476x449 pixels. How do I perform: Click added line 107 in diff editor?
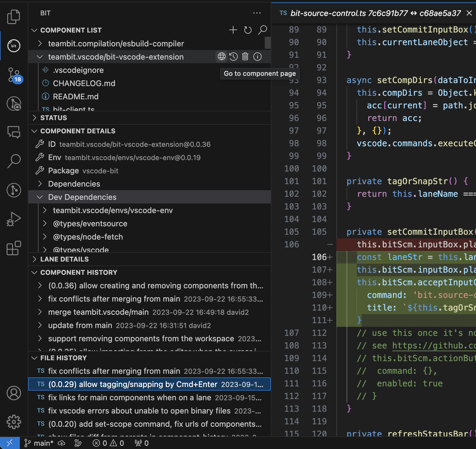point(406,270)
